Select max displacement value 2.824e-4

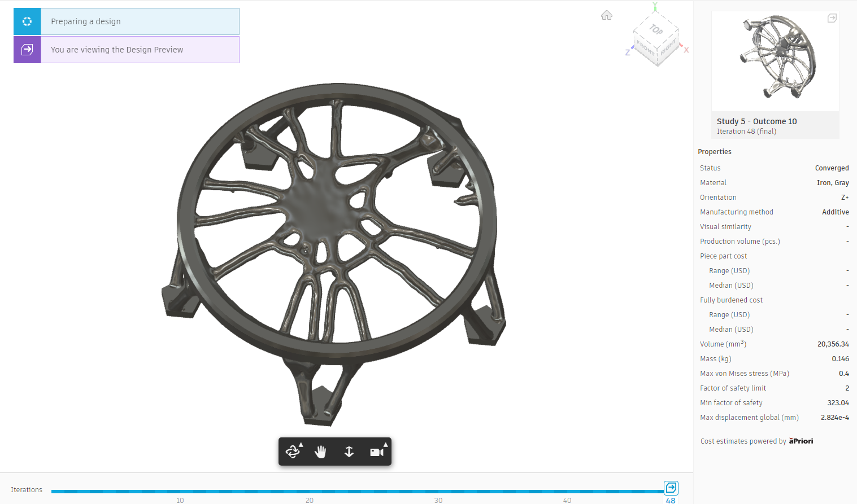pyautogui.click(x=835, y=418)
